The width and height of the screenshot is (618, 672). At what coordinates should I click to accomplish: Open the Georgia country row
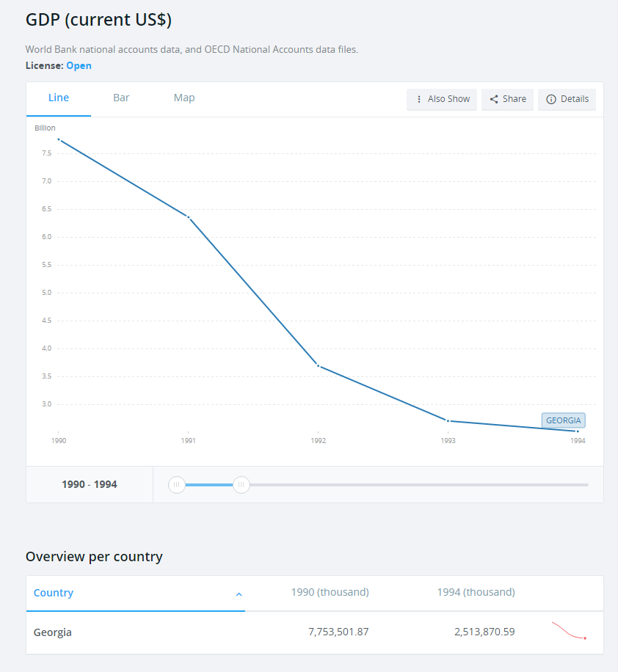[53, 632]
